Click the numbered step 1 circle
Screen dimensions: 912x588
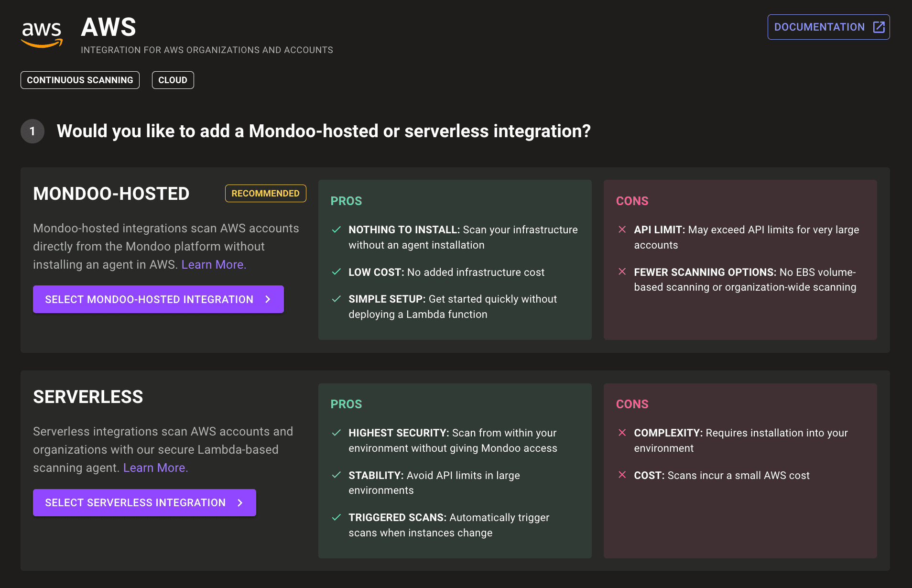[32, 131]
